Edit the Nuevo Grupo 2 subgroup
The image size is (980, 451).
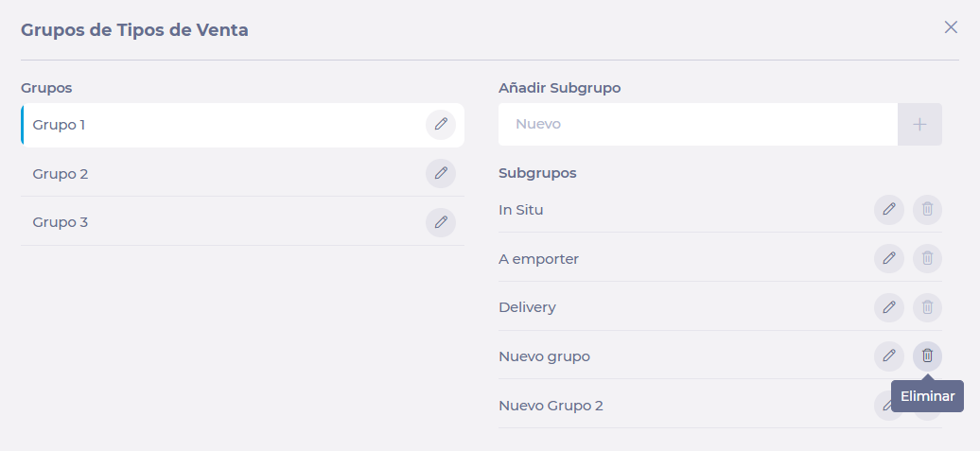882,406
